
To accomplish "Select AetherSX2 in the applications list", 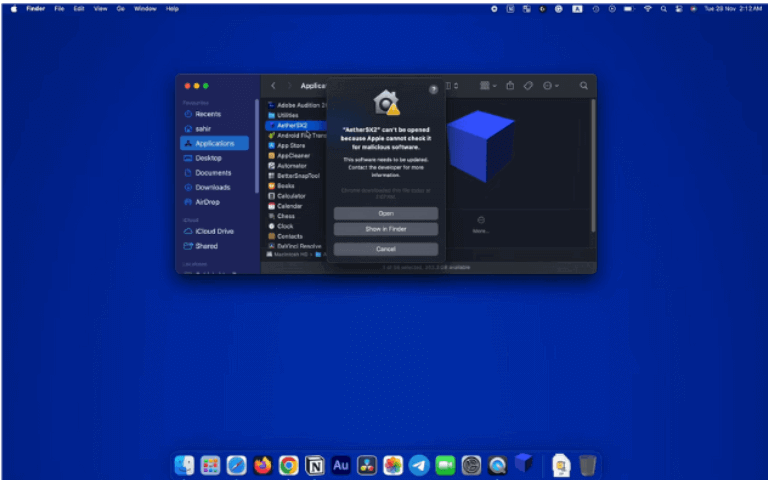I will (x=296, y=125).
